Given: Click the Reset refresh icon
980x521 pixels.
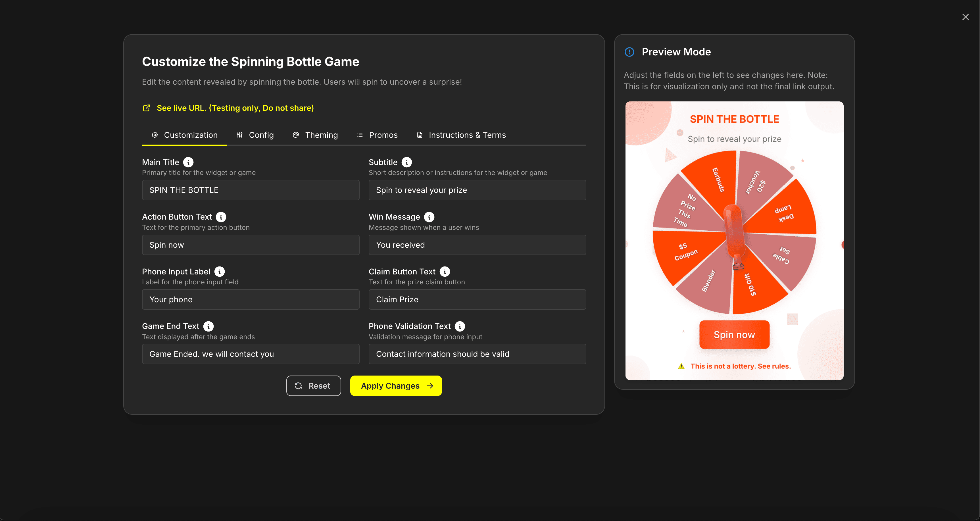Looking at the screenshot, I should 299,385.
